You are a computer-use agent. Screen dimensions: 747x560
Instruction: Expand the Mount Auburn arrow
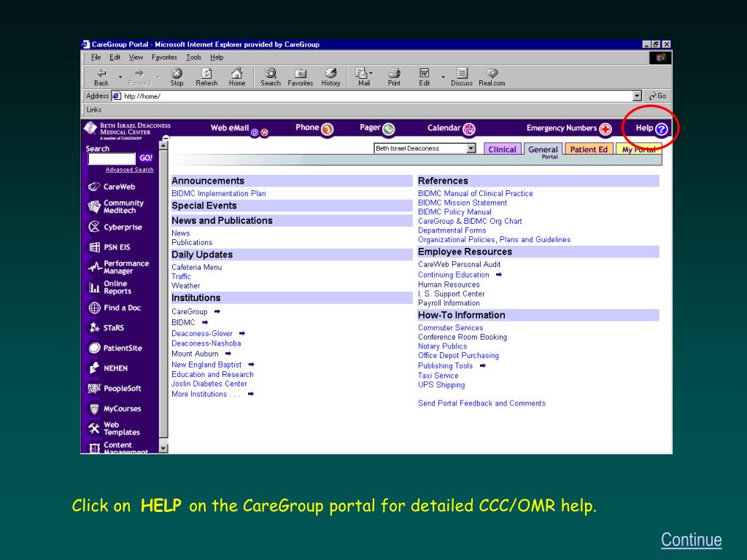pyautogui.click(x=228, y=354)
